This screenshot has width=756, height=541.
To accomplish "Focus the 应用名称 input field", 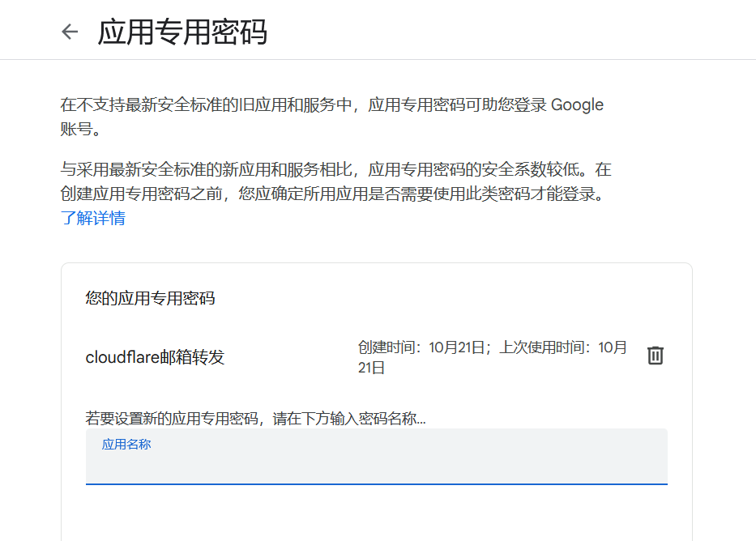I will click(x=377, y=457).
